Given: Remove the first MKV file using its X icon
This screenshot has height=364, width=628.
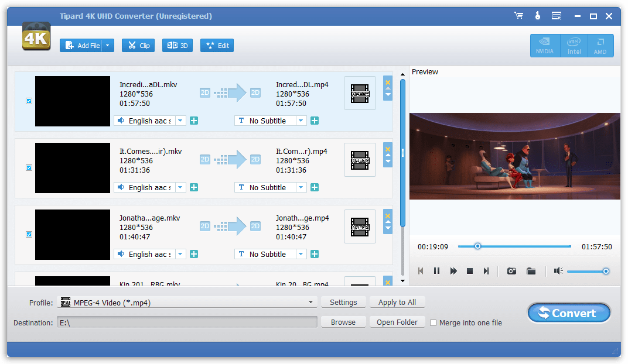Looking at the screenshot, I should coord(387,84).
